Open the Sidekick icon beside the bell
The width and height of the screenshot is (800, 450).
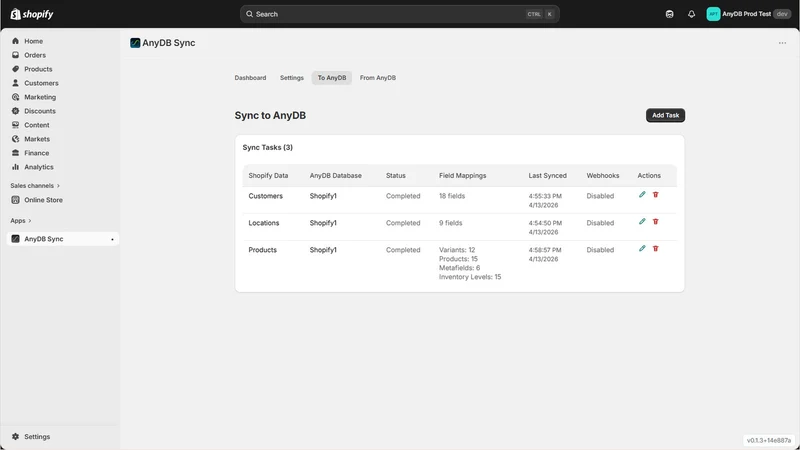click(x=669, y=14)
